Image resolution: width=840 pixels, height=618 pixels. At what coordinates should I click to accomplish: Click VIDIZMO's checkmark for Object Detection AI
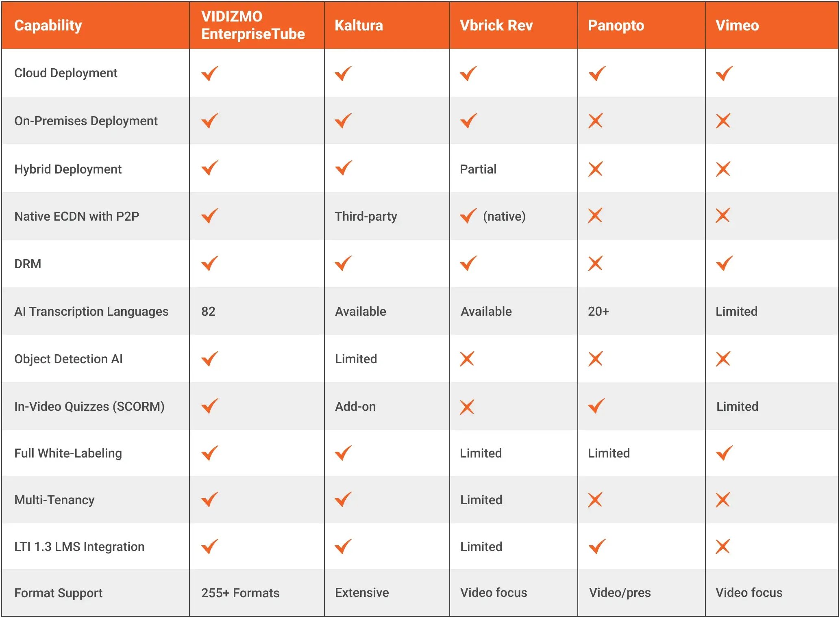[210, 359]
